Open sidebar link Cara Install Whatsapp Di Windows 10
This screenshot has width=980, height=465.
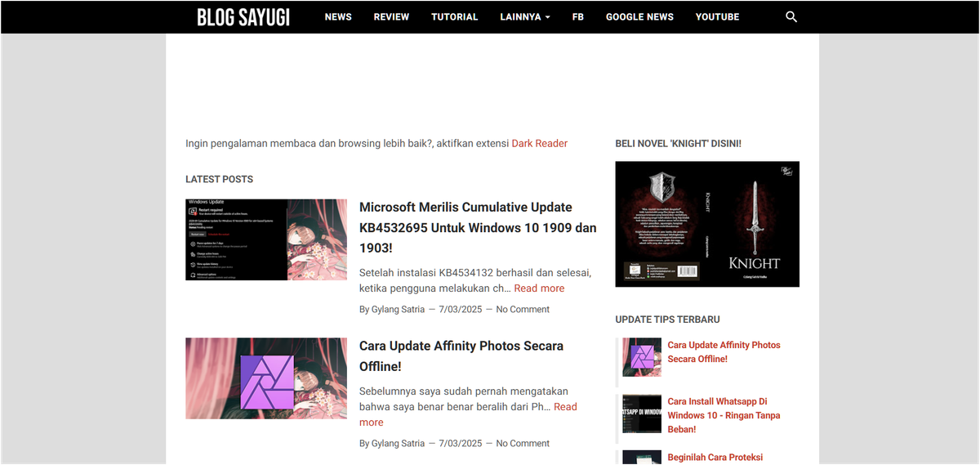724,415
